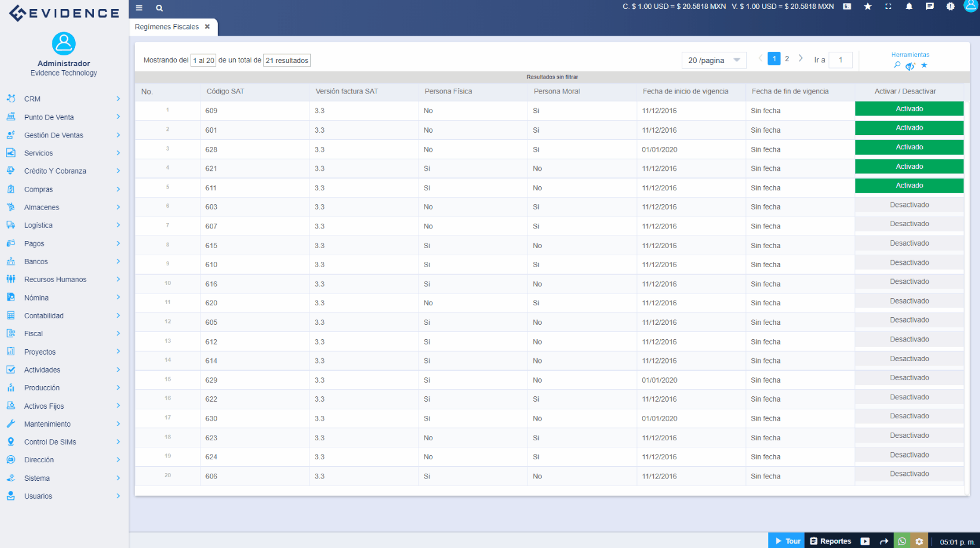Open the notifications bell
This screenshot has height=548, width=980.
pos(909,7)
